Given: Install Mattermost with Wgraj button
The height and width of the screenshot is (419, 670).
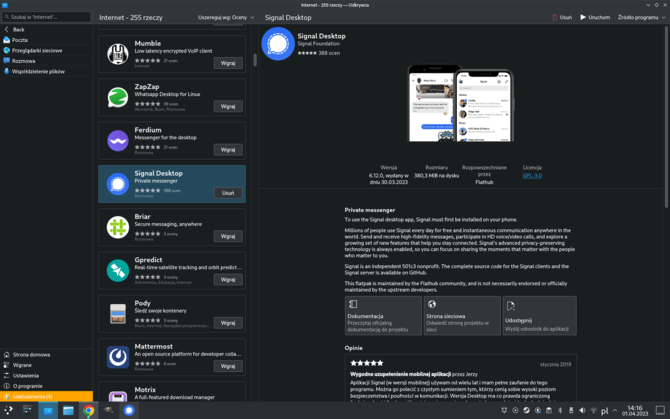Looking at the screenshot, I should 228,366.
